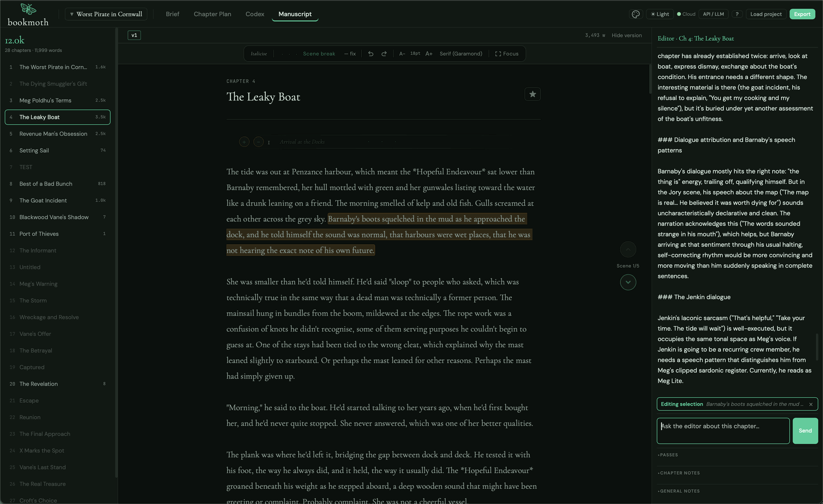Click the bookmoth moth logo
This screenshot has height=504, width=823.
pos(28,9)
